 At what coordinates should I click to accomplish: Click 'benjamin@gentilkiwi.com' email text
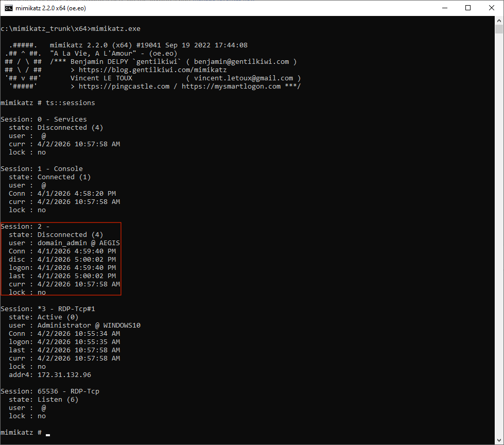coord(241,62)
